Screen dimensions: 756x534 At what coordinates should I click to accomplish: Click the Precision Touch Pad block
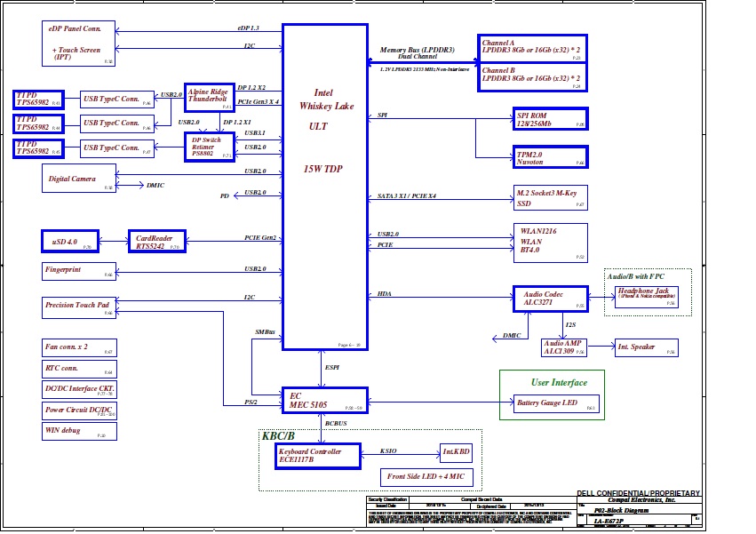click(x=79, y=306)
